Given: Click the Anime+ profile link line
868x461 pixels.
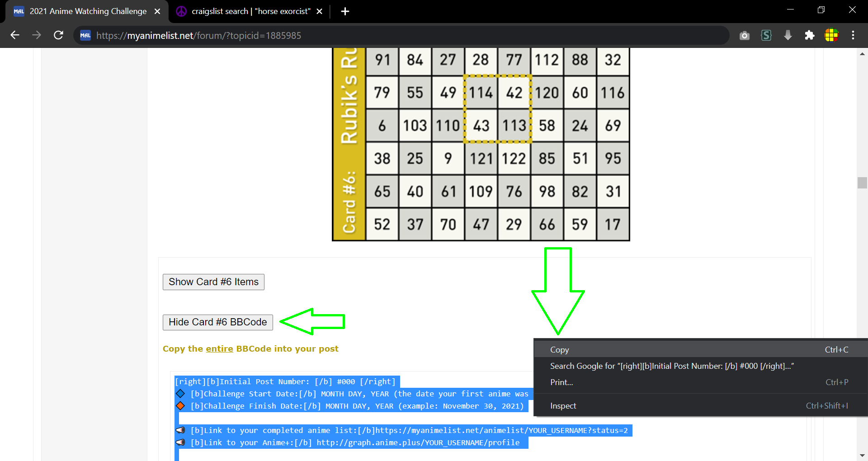Looking at the screenshot, I should coord(352,442).
